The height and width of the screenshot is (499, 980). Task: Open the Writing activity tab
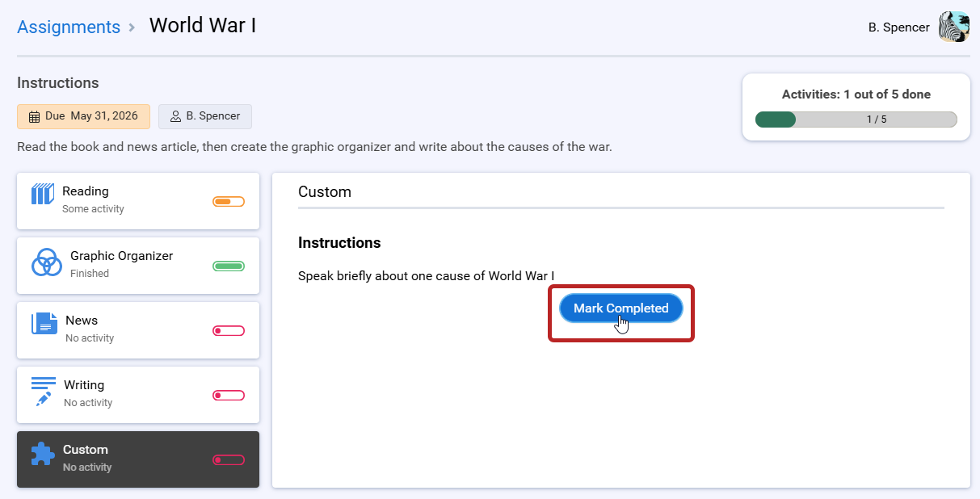coord(138,395)
